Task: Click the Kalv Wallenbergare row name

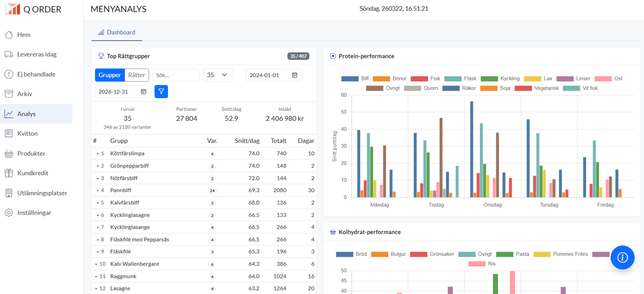Action: (x=134, y=264)
